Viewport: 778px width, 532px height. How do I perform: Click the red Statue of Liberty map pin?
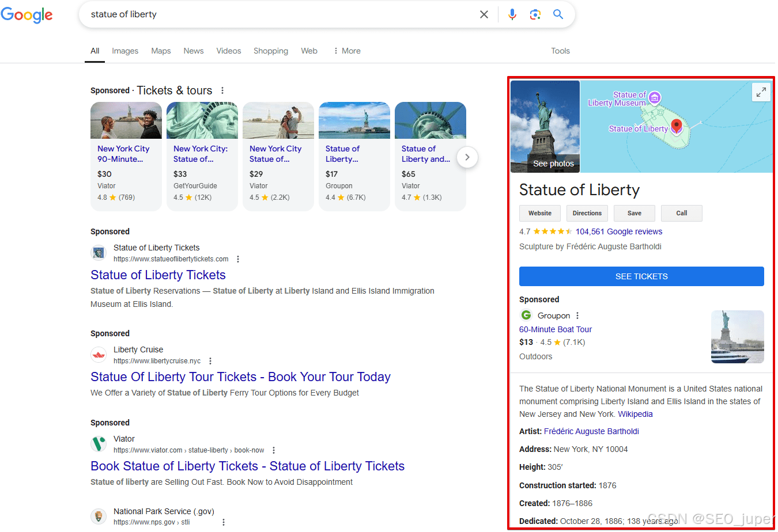click(677, 126)
